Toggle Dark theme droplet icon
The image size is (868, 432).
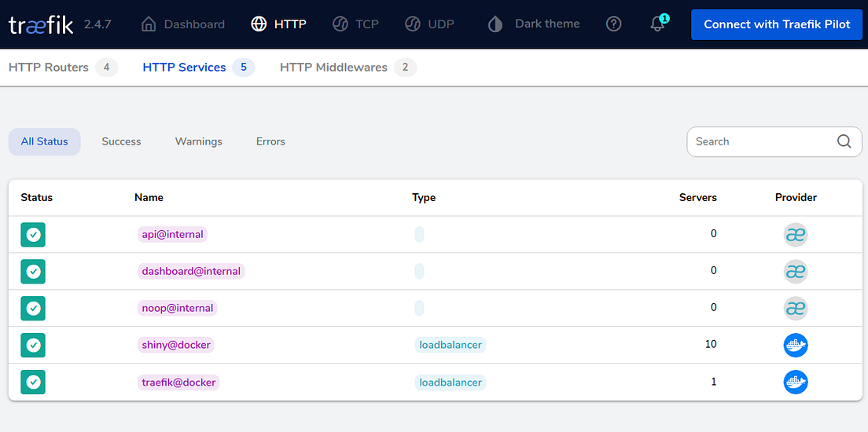[x=495, y=24]
